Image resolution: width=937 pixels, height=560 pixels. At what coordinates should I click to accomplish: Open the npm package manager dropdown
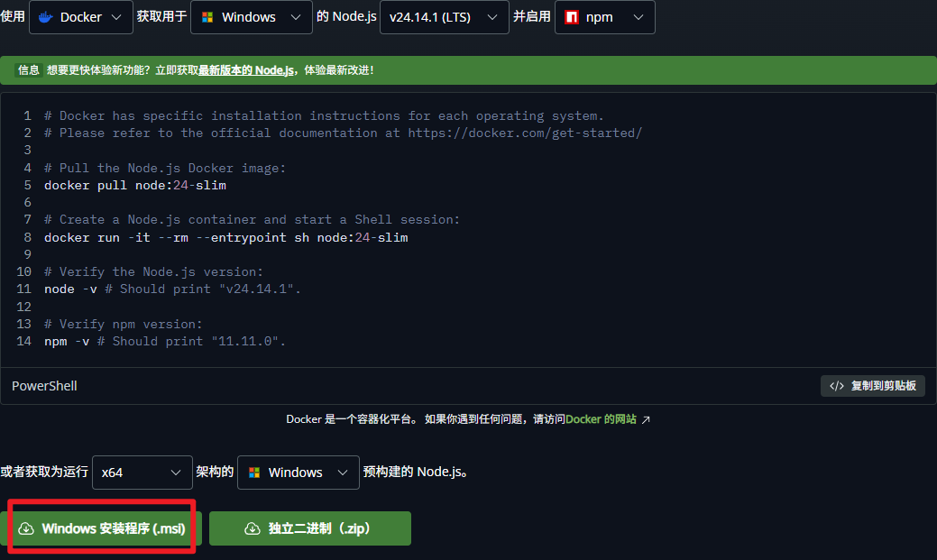click(605, 17)
